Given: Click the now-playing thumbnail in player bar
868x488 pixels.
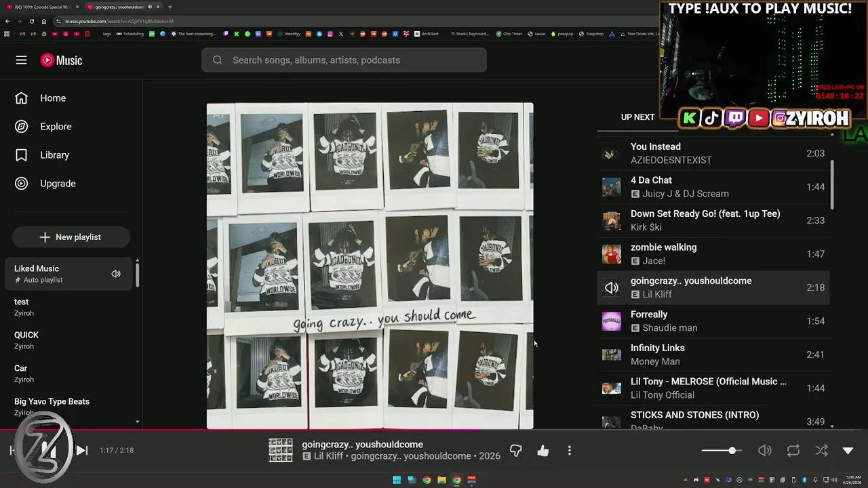Looking at the screenshot, I should coord(280,451).
